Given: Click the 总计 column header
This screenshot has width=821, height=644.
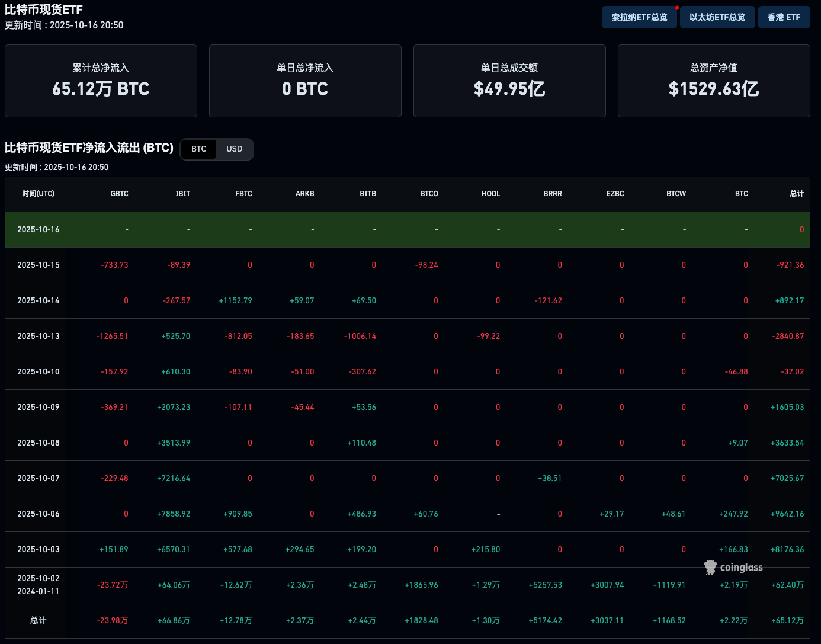Looking at the screenshot, I should point(797,194).
